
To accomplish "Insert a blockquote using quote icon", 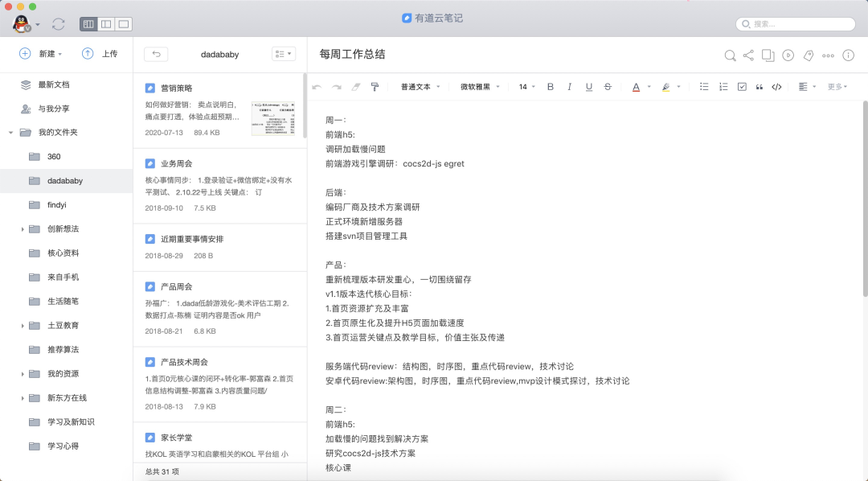I will coord(759,86).
